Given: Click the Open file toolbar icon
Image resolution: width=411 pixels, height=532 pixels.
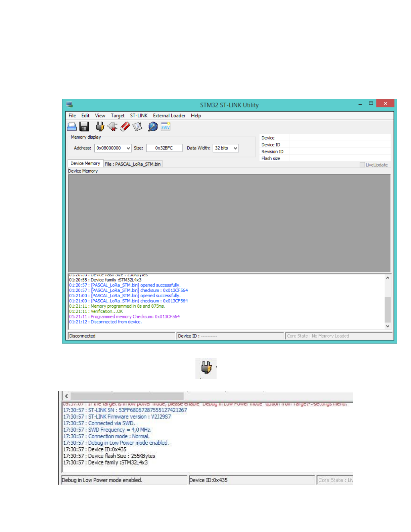Looking at the screenshot, I should [72, 127].
